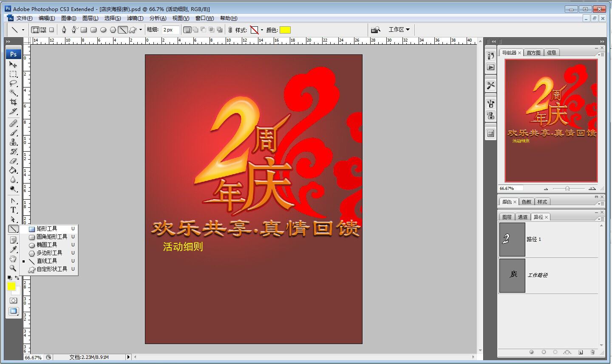The height and width of the screenshot is (364, 612).
Task: Select the Hand tool
Action: point(13,259)
